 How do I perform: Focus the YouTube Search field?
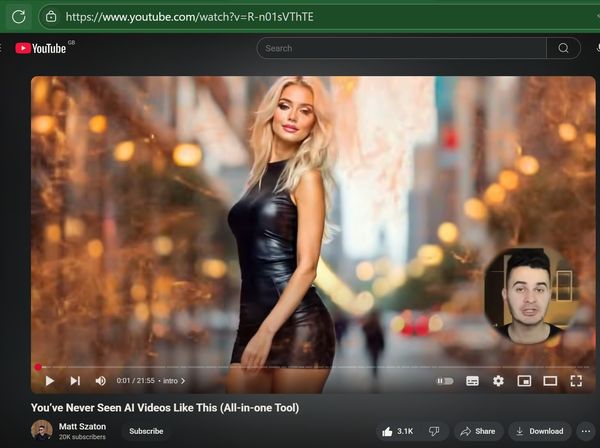(x=402, y=48)
